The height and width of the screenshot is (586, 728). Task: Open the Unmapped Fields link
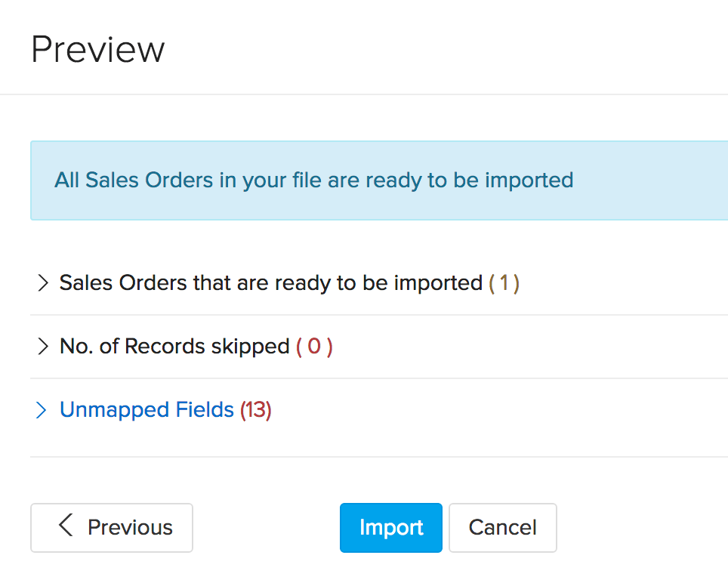(147, 410)
